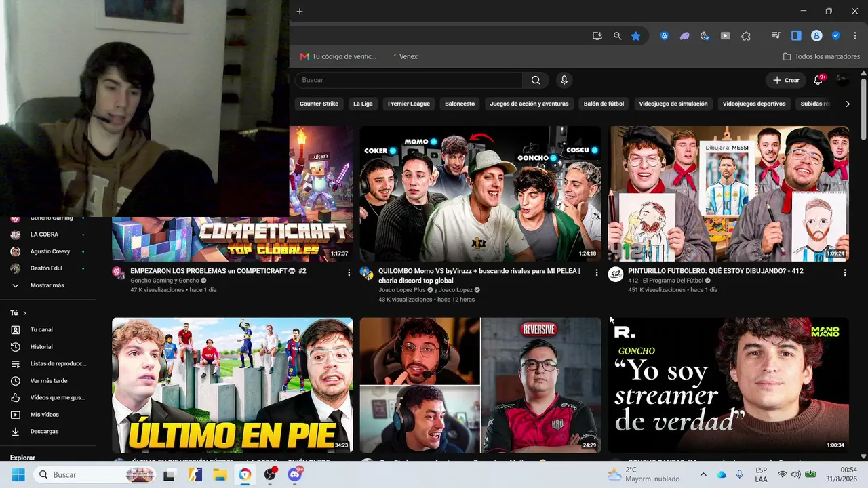Open the blue padlock shield extension
Image resolution: width=868 pixels, height=488 pixels.
665,36
